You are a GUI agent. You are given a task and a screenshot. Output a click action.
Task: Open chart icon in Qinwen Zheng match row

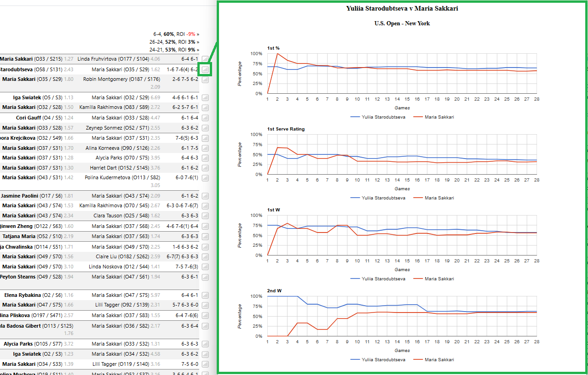click(x=205, y=227)
